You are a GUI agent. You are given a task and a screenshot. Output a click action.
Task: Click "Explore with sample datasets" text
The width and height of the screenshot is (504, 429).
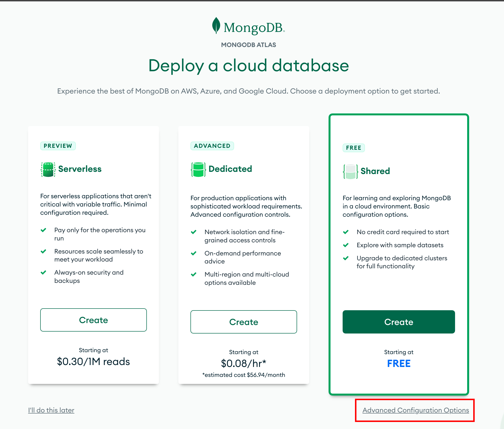click(x=400, y=245)
